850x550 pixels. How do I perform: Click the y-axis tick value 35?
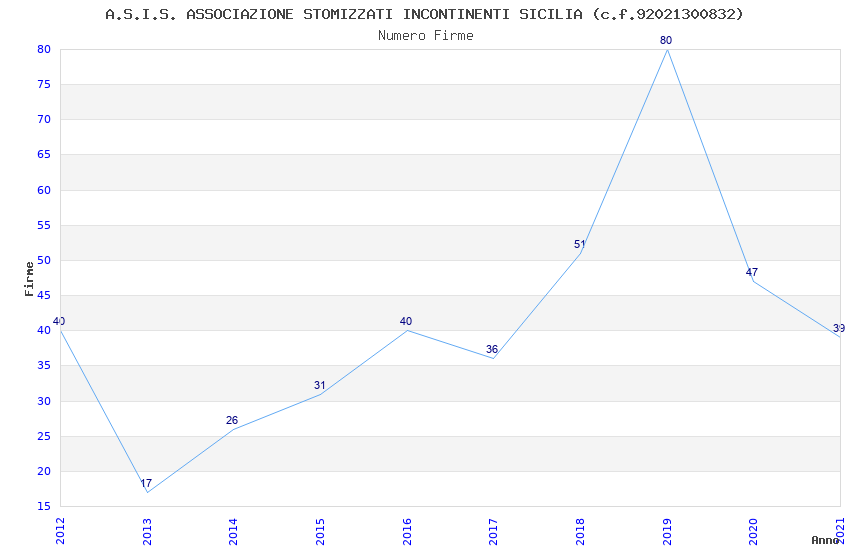coord(44,366)
